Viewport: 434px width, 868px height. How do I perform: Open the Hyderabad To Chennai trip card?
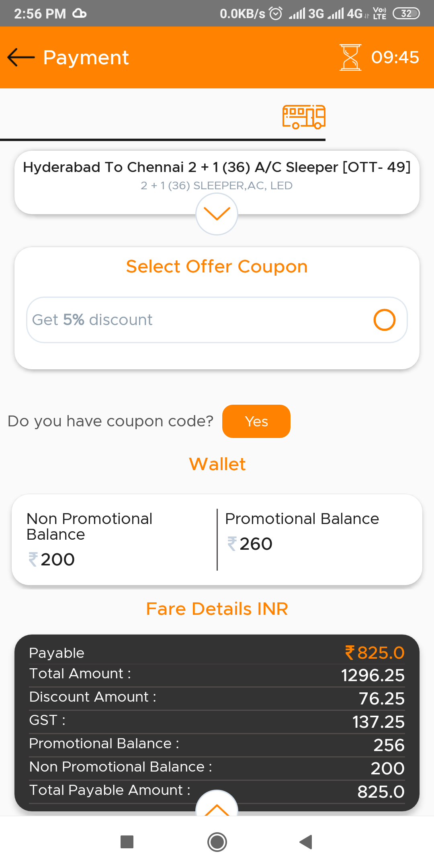[217, 182]
